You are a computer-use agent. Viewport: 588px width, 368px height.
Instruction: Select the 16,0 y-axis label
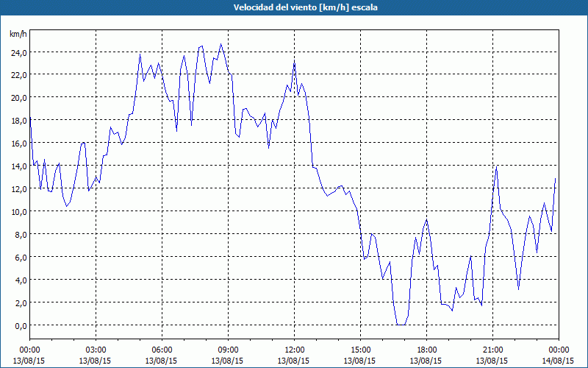click(x=21, y=144)
